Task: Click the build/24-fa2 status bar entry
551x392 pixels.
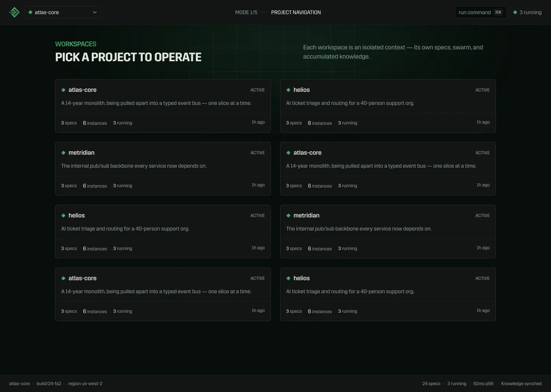Action: [49, 384]
